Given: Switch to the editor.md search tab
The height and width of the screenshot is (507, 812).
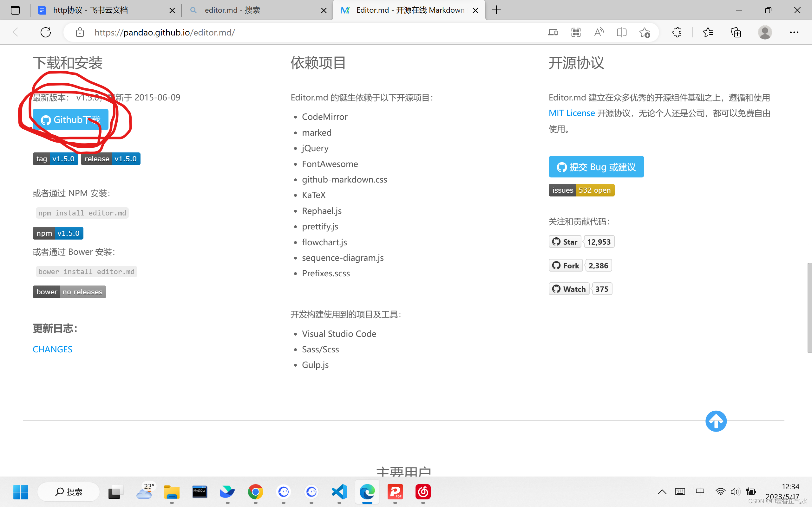Looking at the screenshot, I should click(x=257, y=10).
